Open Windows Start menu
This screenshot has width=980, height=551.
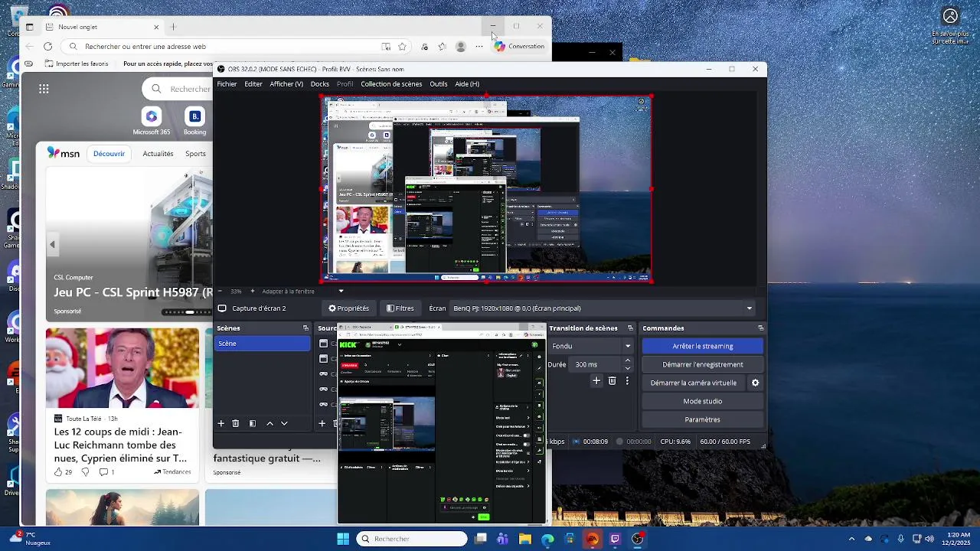tap(343, 539)
